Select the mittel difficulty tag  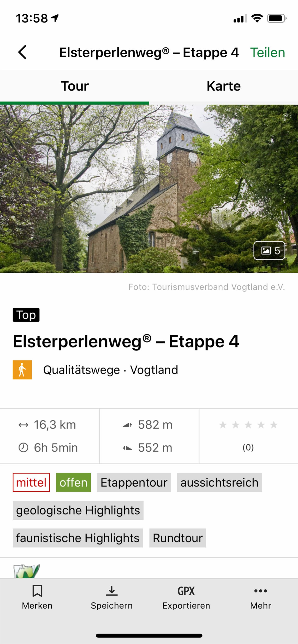pos(31,482)
